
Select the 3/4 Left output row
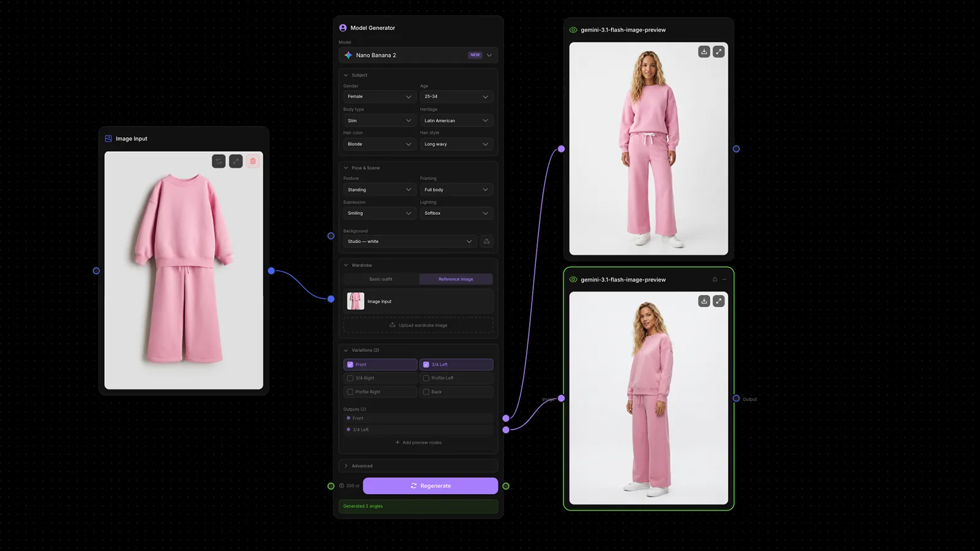pos(418,430)
